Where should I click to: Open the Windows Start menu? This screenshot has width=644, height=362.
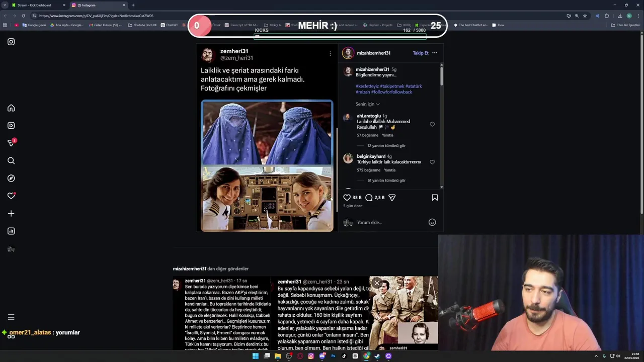(x=256, y=356)
